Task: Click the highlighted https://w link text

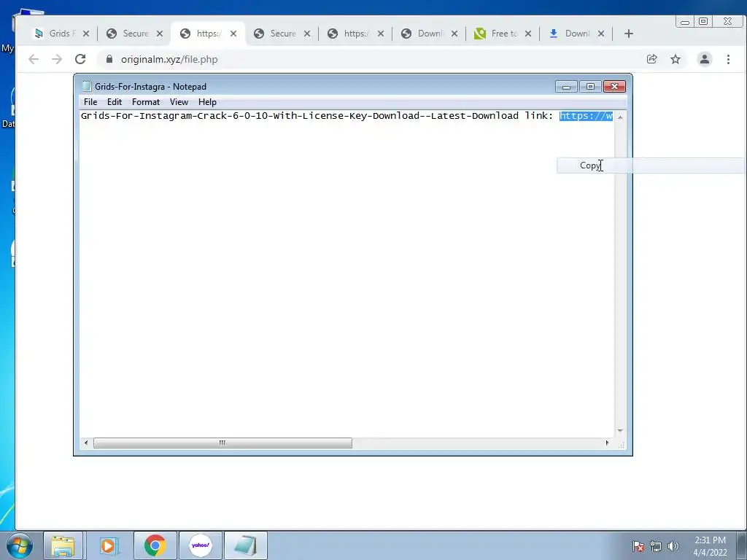Action: point(586,116)
